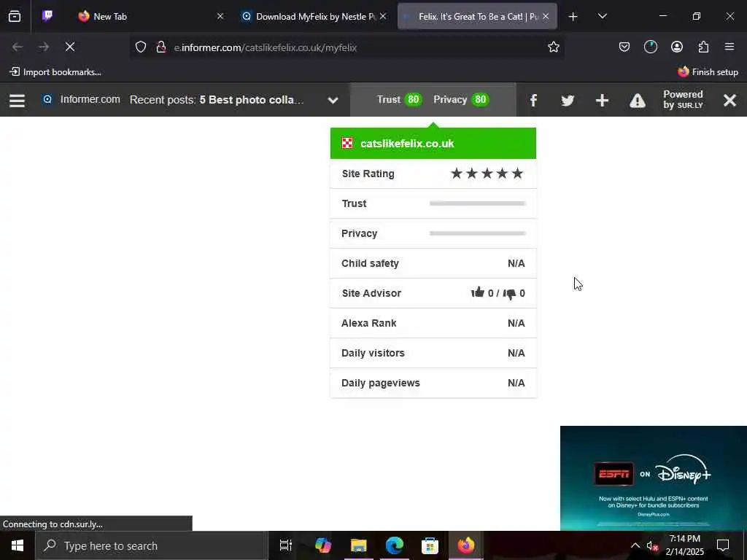Open the 5 Best photo colla... recent post

[251, 100]
